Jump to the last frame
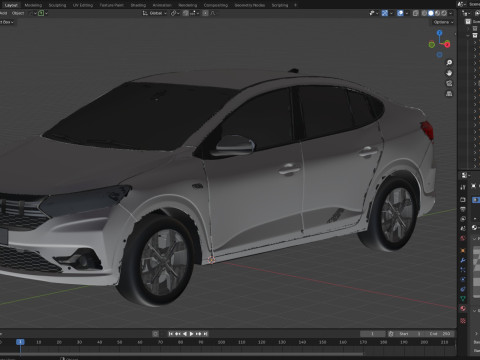The width and height of the screenshot is (480, 360). click(x=205, y=334)
